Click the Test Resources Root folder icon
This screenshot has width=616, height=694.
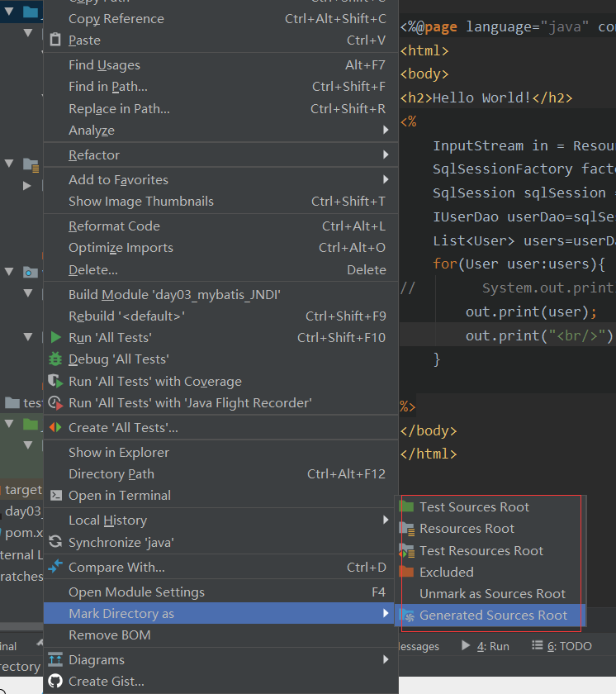pos(407,550)
